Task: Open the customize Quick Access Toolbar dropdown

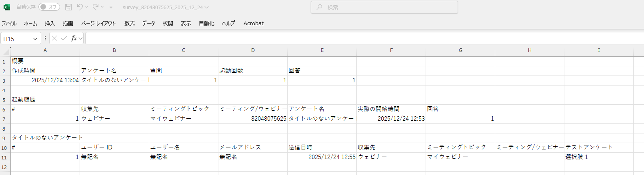Action: (x=111, y=7)
